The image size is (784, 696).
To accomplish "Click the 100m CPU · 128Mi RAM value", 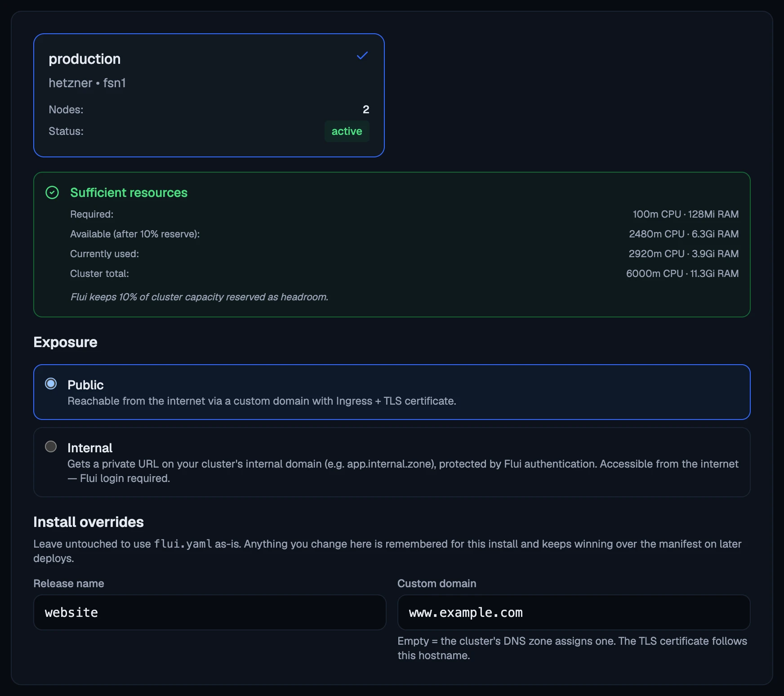I will coord(686,214).
